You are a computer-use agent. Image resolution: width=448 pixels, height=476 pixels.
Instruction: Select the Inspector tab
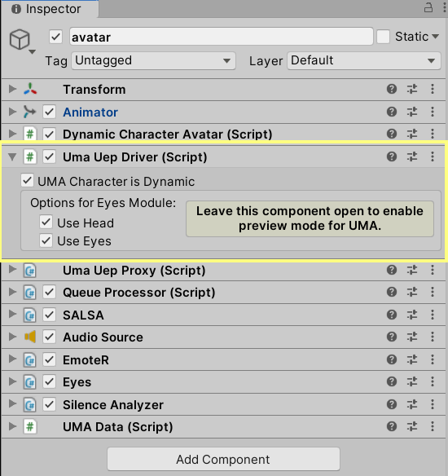click(x=50, y=9)
